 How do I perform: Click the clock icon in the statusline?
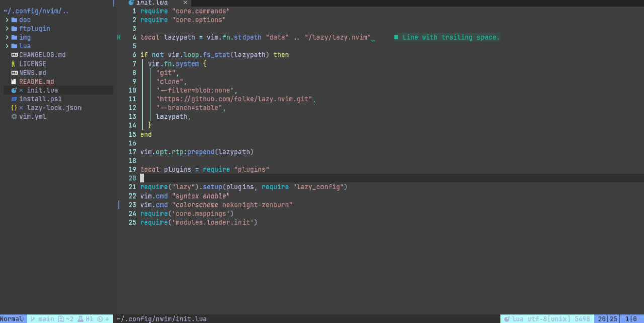pos(100,319)
